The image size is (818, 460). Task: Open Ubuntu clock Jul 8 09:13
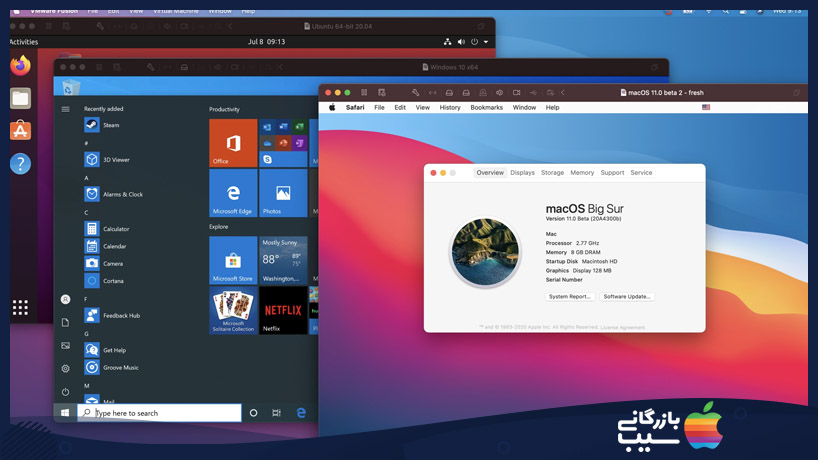[x=266, y=42]
